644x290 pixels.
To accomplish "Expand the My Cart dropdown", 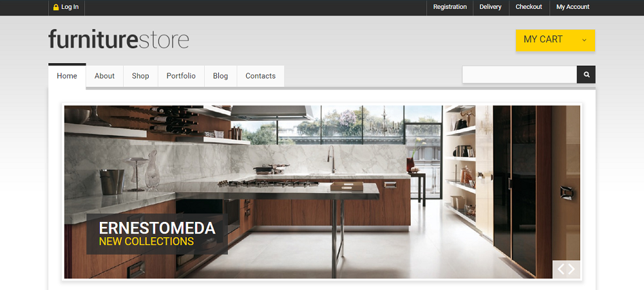I will (555, 41).
